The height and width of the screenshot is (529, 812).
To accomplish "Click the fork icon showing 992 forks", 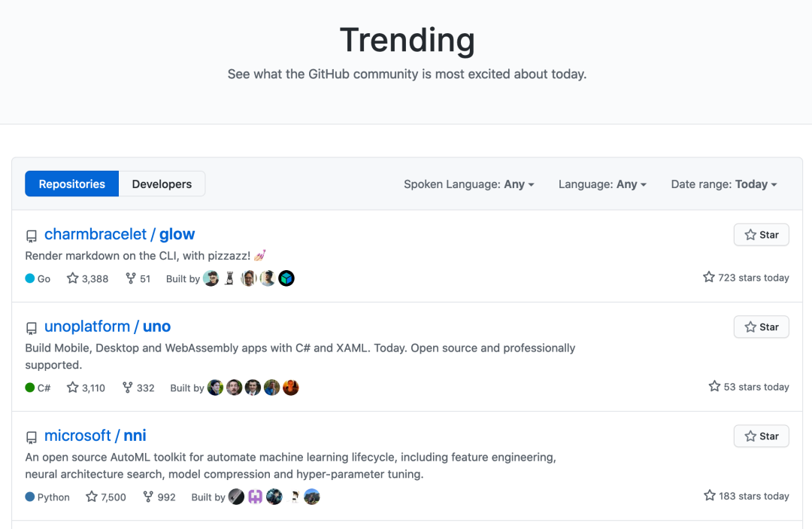I will 148,497.
